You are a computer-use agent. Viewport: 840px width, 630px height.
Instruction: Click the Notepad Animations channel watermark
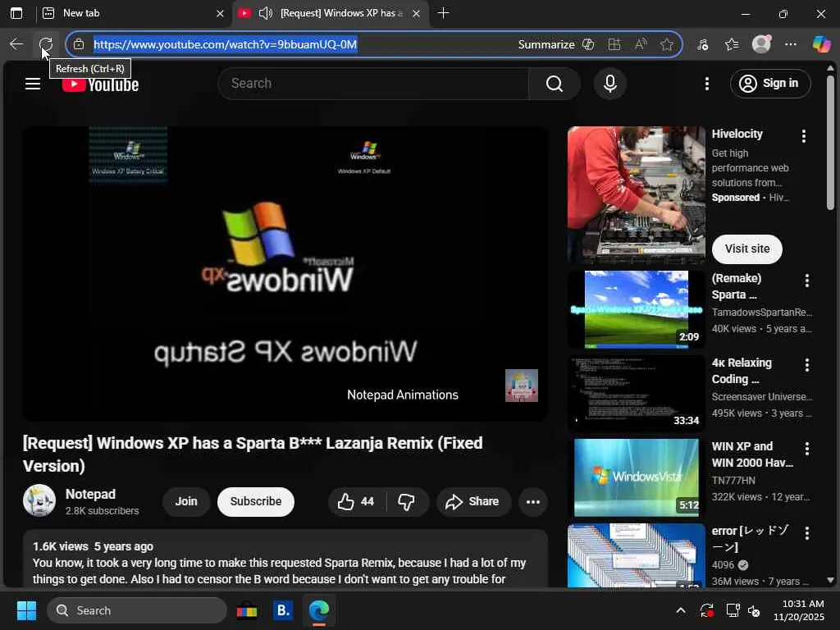point(521,386)
